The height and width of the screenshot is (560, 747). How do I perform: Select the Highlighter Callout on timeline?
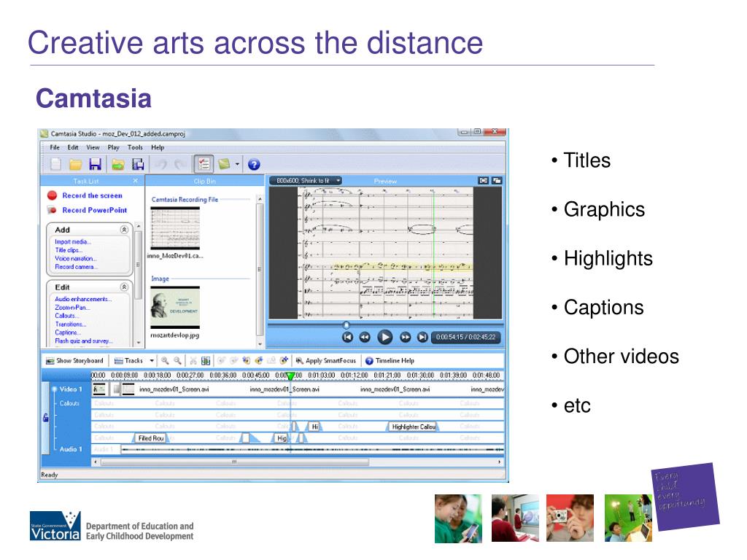coord(413,427)
